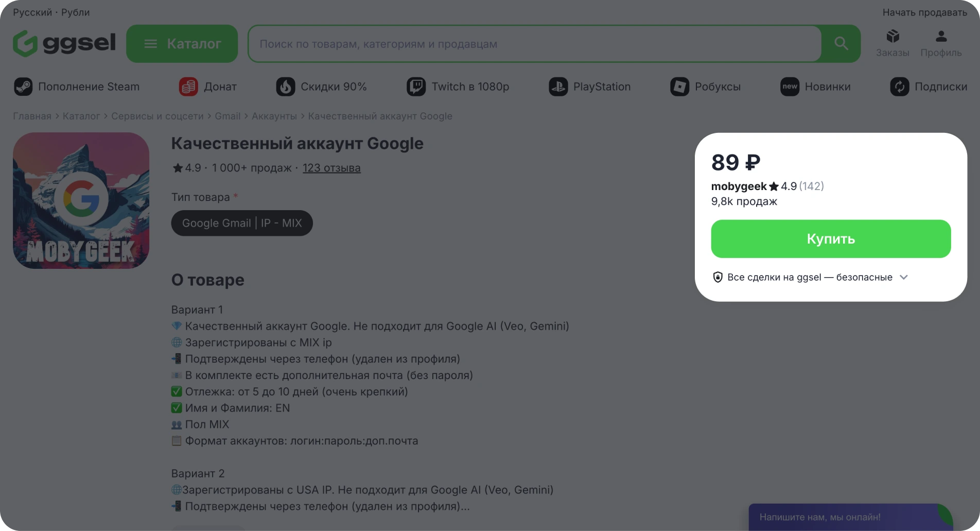The image size is (980, 531).
Task: Click the search input field
Action: coord(534,44)
